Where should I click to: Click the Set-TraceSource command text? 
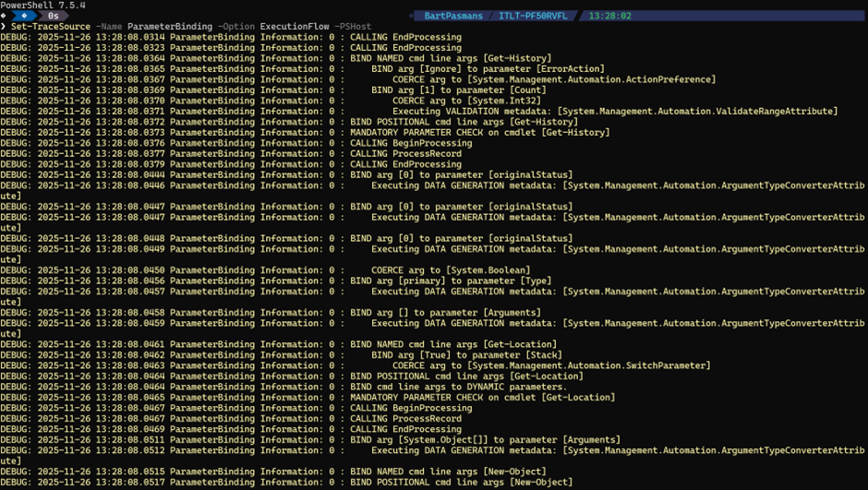(50, 27)
